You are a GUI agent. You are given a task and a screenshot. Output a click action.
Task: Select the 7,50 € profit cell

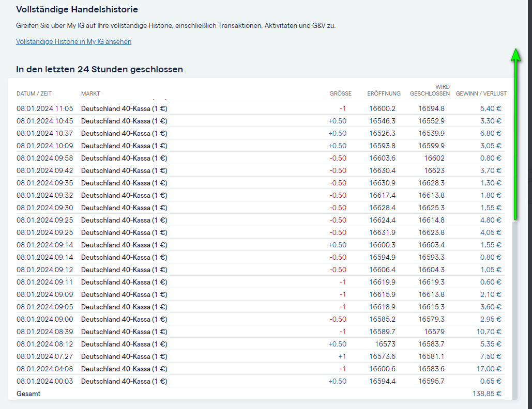pos(491,356)
